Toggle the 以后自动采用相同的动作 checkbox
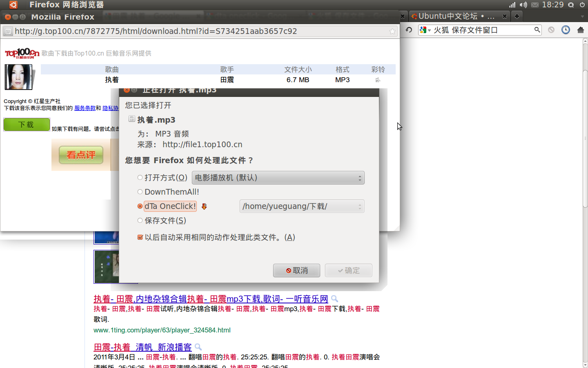 (x=140, y=237)
